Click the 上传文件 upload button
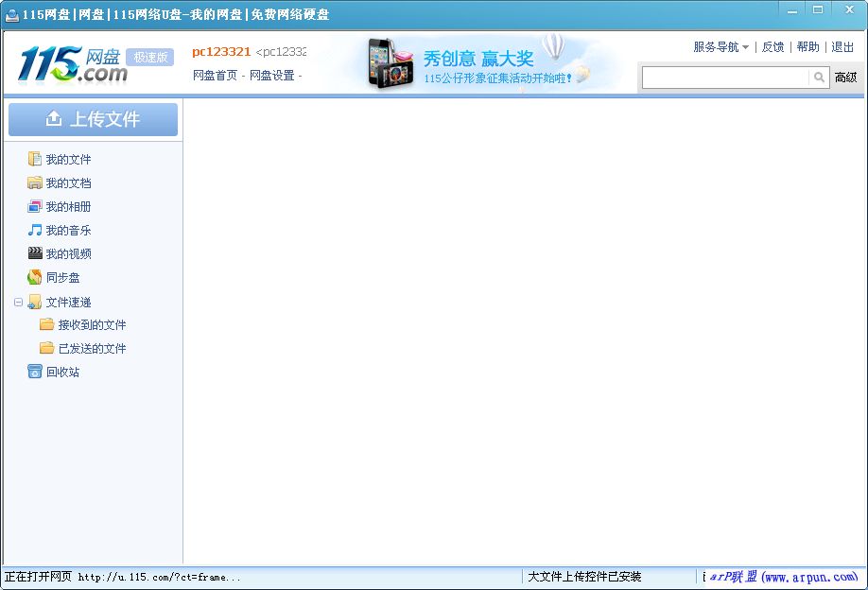 (92, 118)
